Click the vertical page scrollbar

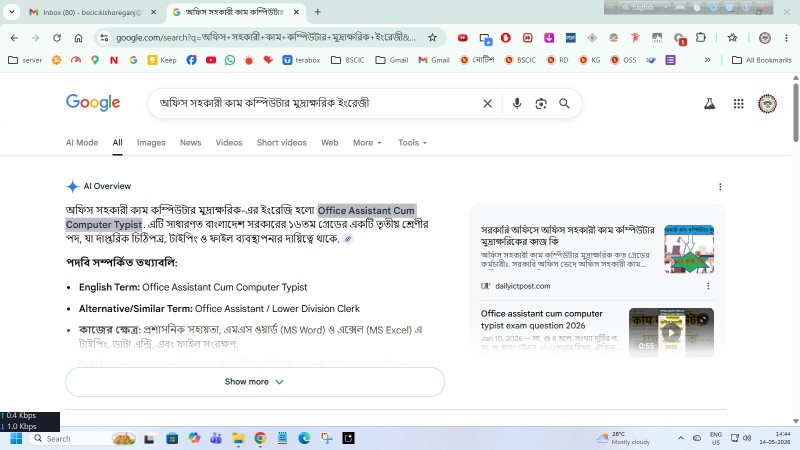tap(795, 112)
